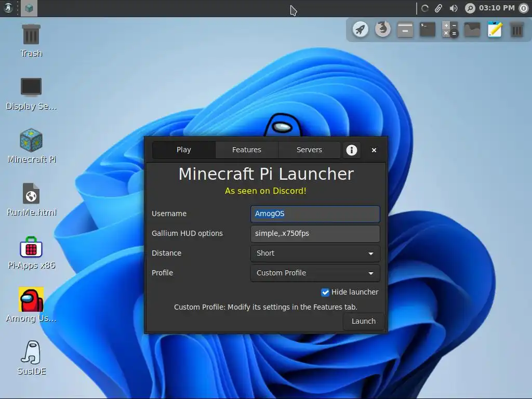532x399 pixels.
Task: Focus the Gallium HUD options field
Action: [x=315, y=233]
